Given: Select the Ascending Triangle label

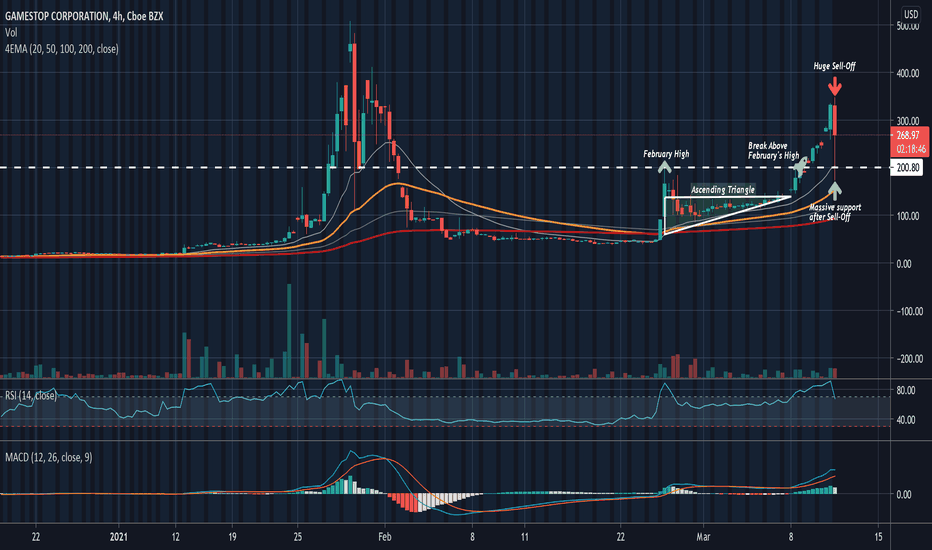Looking at the screenshot, I should point(723,190).
